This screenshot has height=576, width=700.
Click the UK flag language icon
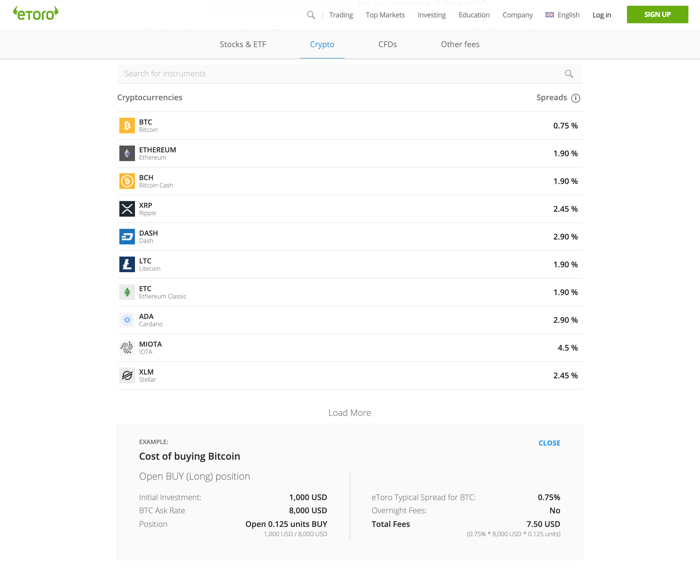coord(550,15)
